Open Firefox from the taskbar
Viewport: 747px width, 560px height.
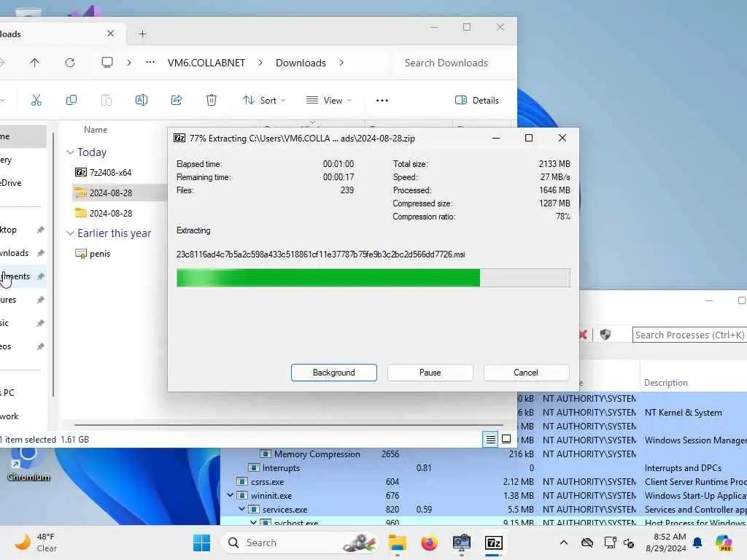pyautogui.click(x=429, y=542)
